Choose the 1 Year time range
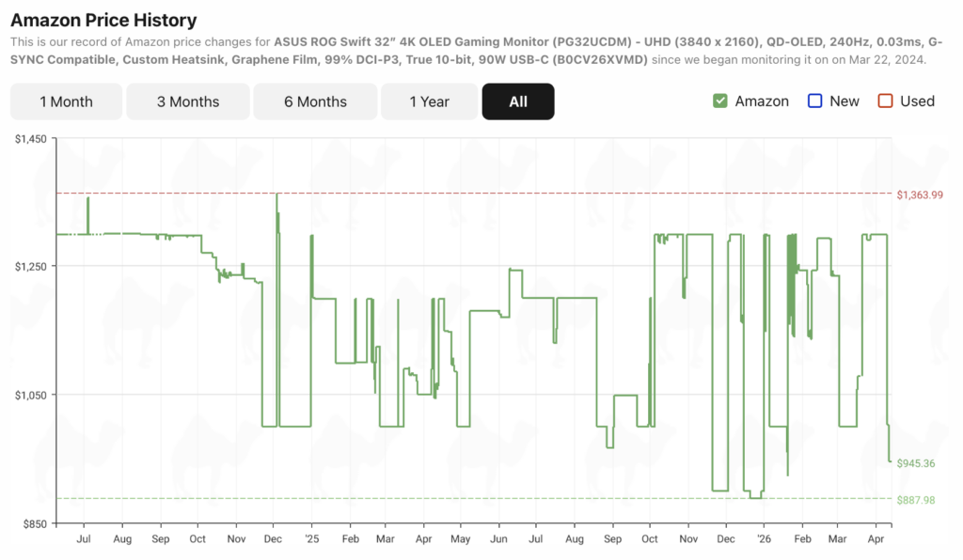 pyautogui.click(x=429, y=101)
